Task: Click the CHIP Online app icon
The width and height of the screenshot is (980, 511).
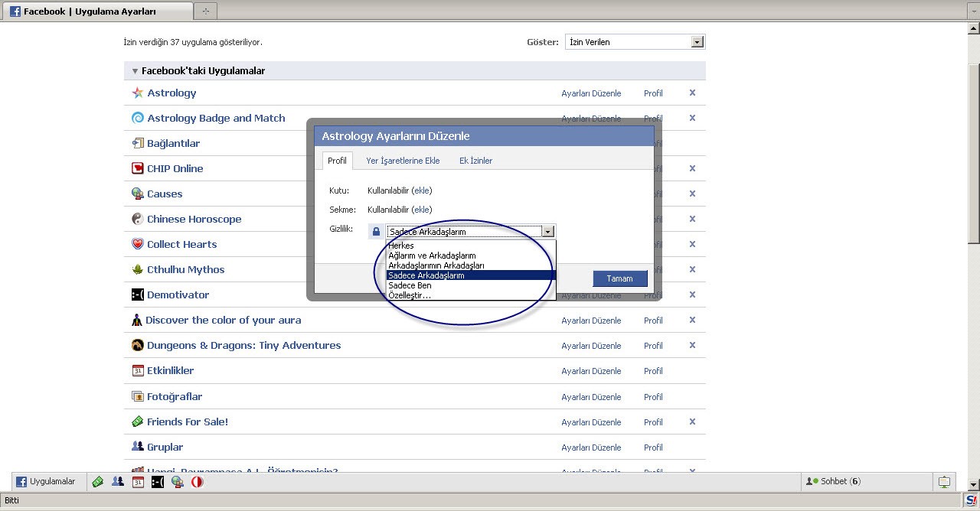Action: [x=138, y=168]
